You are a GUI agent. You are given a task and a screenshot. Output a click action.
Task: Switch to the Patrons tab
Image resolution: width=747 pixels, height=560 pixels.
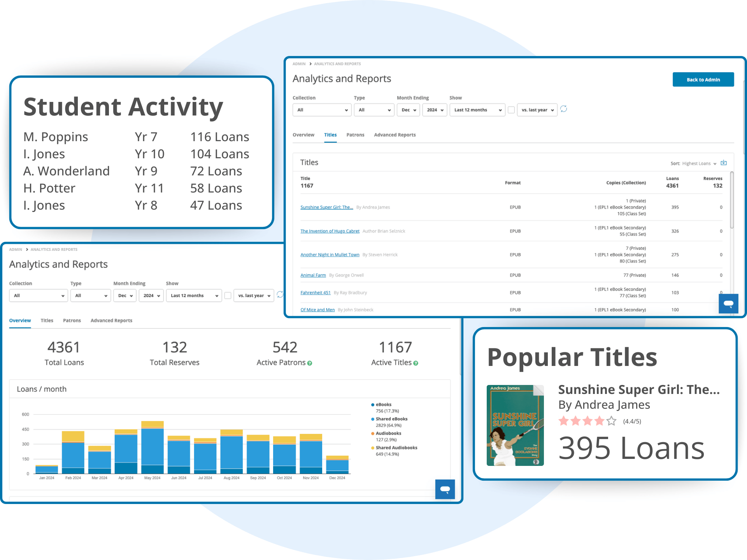click(x=355, y=135)
